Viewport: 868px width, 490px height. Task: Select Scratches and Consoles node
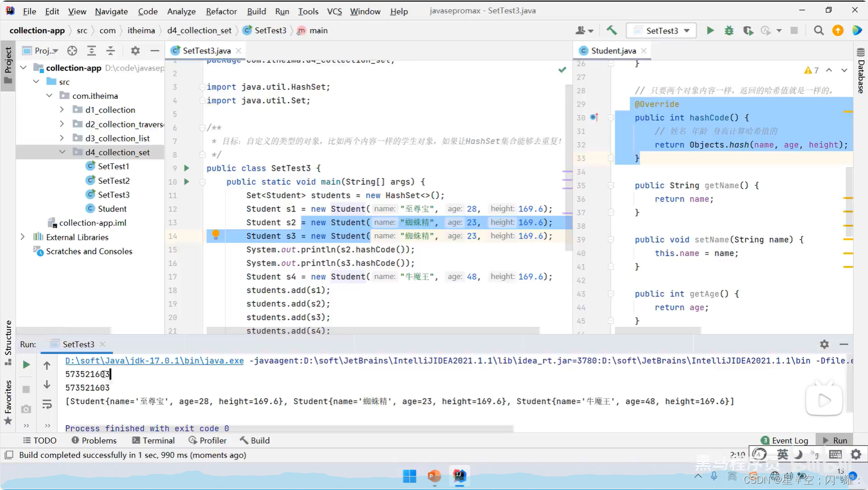click(89, 251)
